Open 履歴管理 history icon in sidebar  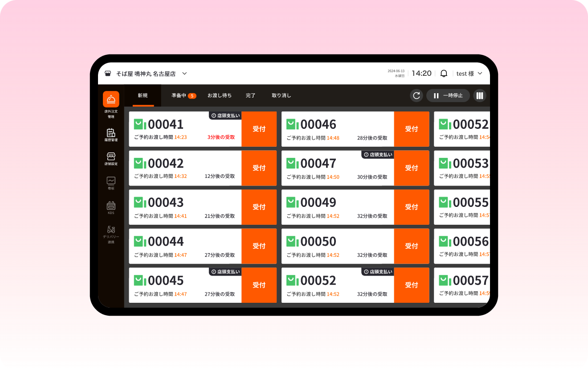pos(111,133)
